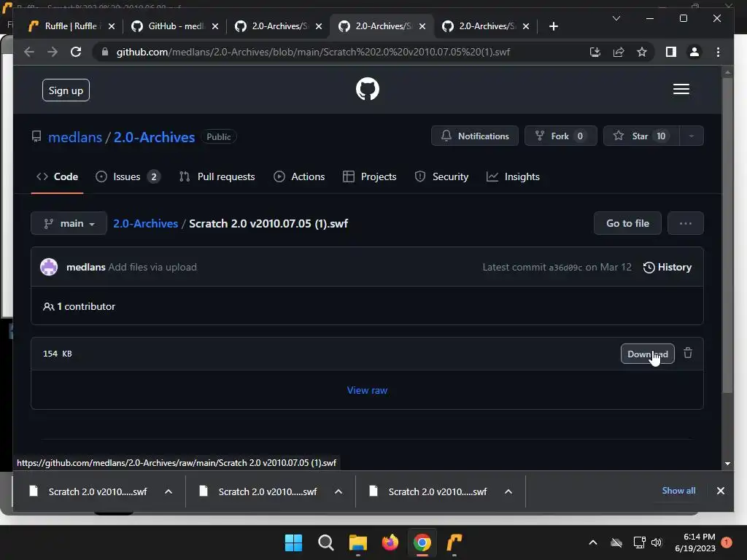Open the main branch selector dropdown
The height and width of the screenshot is (560, 747).
click(x=69, y=223)
